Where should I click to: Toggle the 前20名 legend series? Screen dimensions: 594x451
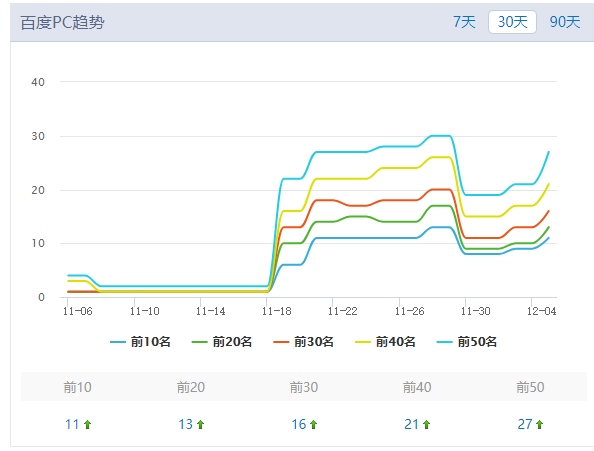point(222,342)
